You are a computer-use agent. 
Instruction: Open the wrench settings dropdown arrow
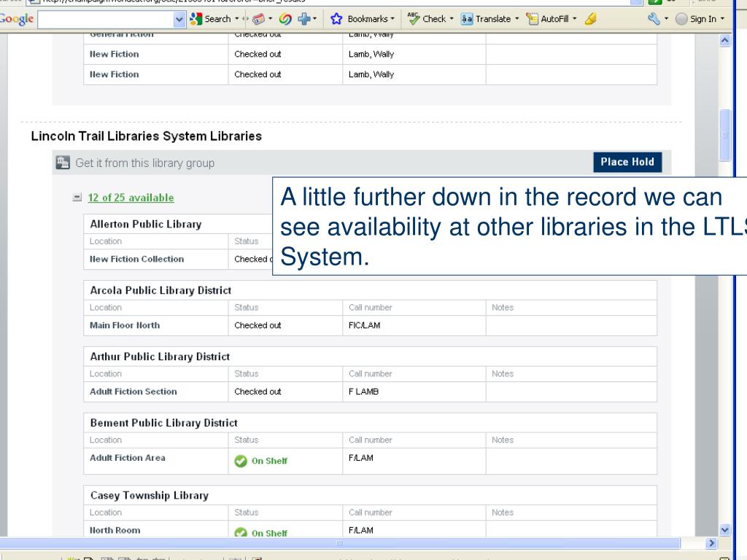click(666, 19)
